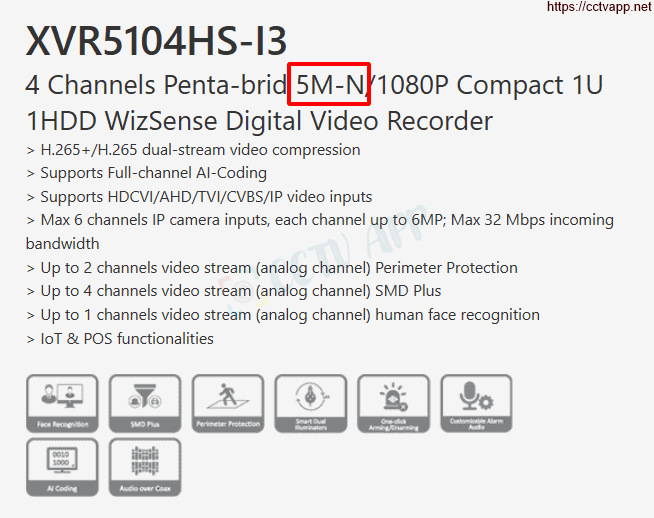Click the HDCVI/AHD/TVI/CVBS/IP video inputs line

199,197
